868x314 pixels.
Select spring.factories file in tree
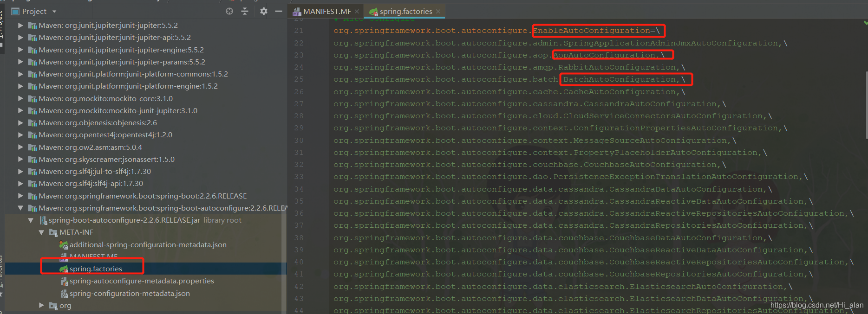[96, 269]
